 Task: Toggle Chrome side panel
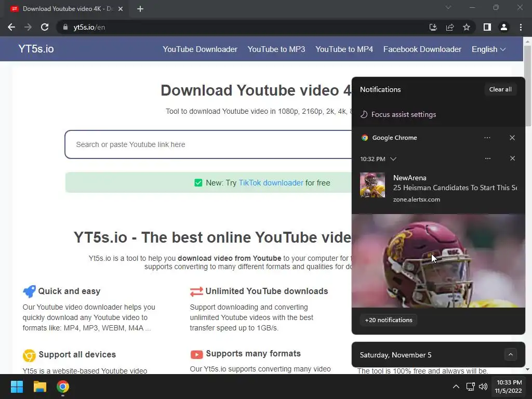click(487, 27)
